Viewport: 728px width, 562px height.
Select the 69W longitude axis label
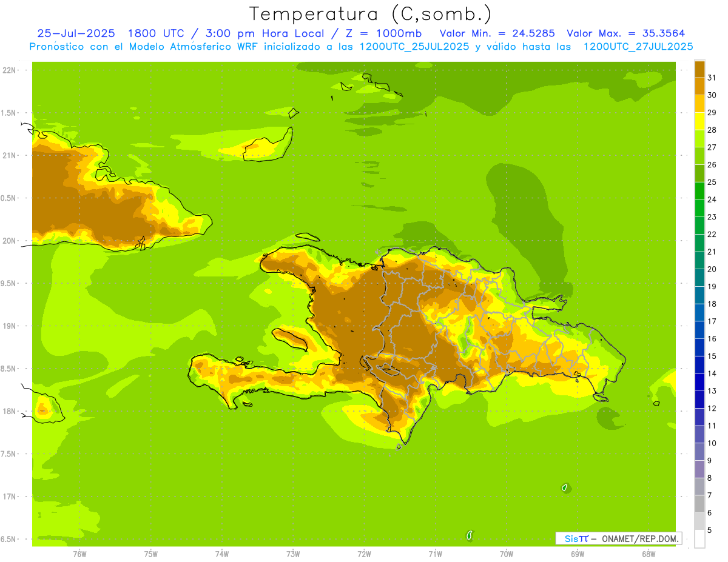click(578, 554)
